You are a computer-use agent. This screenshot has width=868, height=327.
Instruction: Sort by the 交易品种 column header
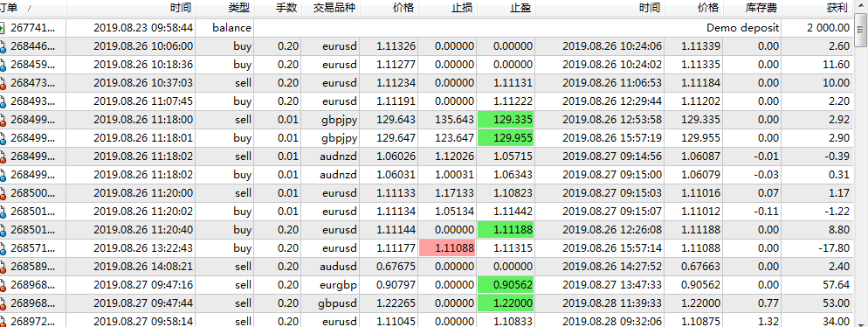coord(331,9)
